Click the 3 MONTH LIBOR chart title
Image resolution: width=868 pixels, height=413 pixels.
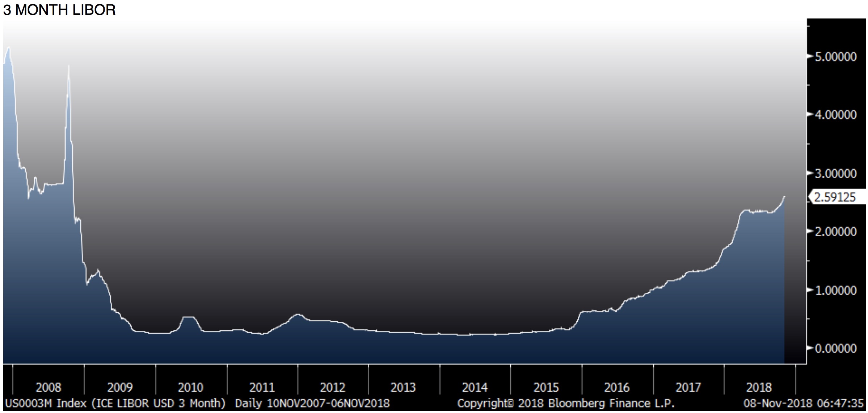coord(59,10)
